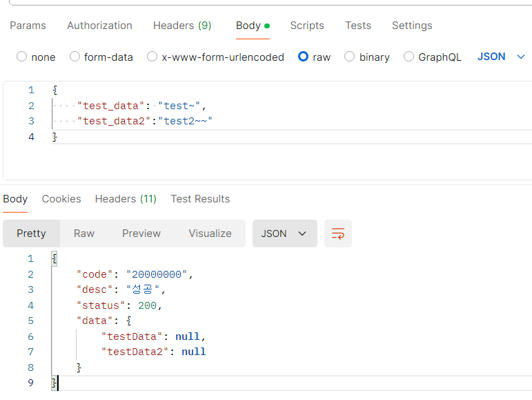Image resolution: width=532 pixels, height=400 pixels.
Task: Toggle word wrap icon in response toolbar
Action: [x=337, y=234]
